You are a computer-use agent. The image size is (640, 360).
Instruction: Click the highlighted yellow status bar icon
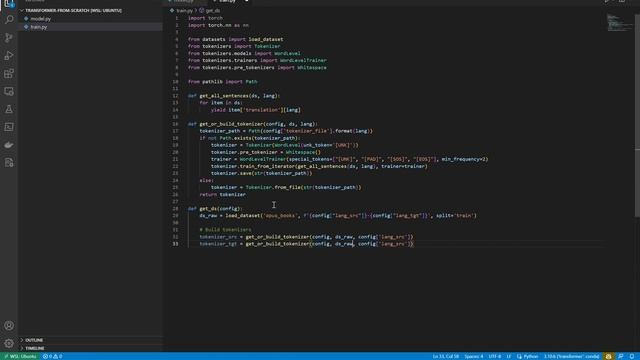609,356
